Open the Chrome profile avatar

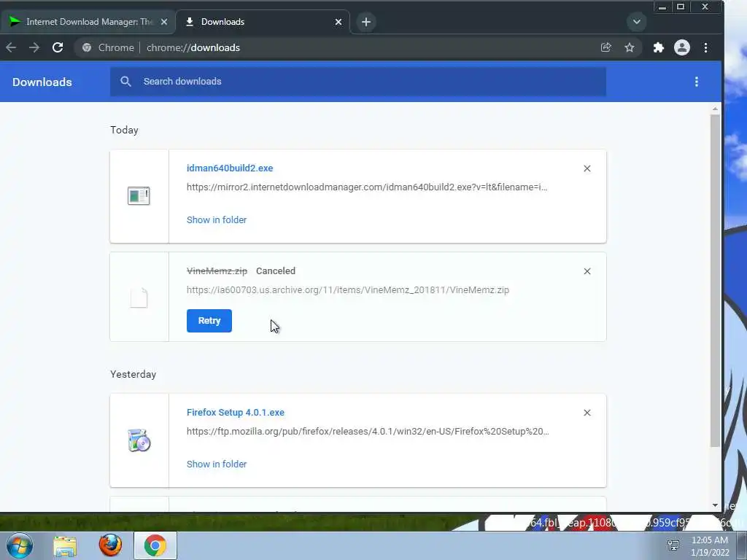tap(682, 47)
